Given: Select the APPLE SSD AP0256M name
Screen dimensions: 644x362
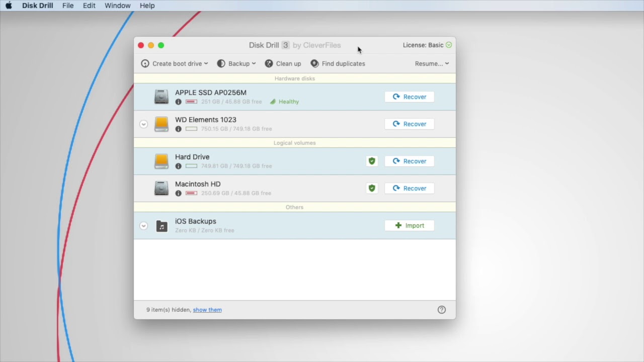Looking at the screenshot, I should [x=211, y=93].
